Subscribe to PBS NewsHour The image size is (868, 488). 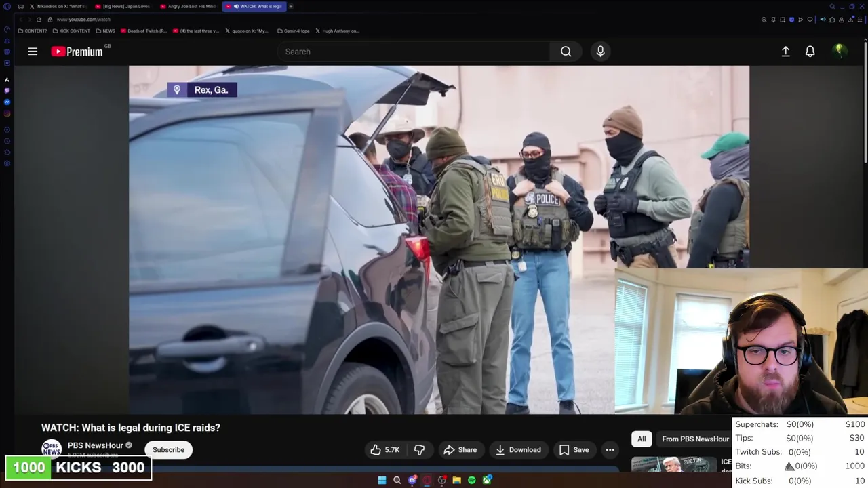(x=168, y=449)
